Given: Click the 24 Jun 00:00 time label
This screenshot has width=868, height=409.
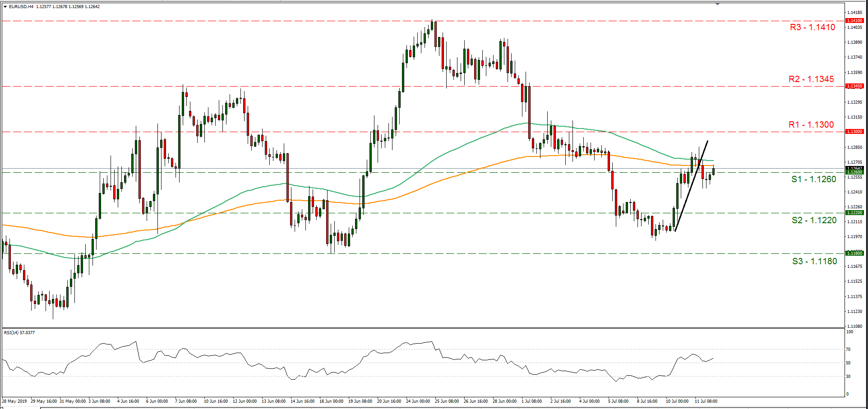Looking at the screenshot, I should [x=418, y=401].
